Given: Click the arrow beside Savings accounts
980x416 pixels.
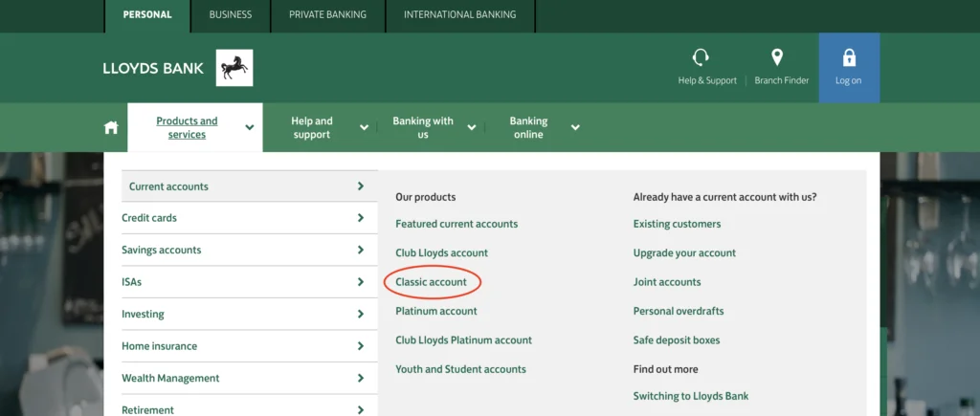Looking at the screenshot, I should pyautogui.click(x=361, y=250).
